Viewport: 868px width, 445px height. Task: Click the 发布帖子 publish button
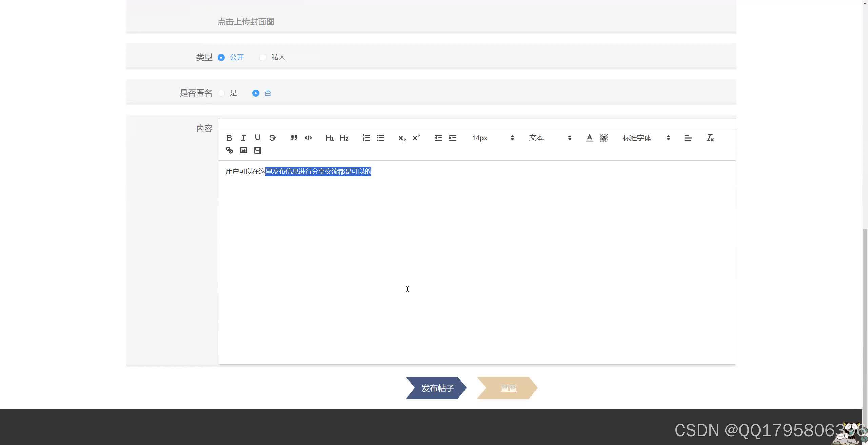tap(436, 388)
